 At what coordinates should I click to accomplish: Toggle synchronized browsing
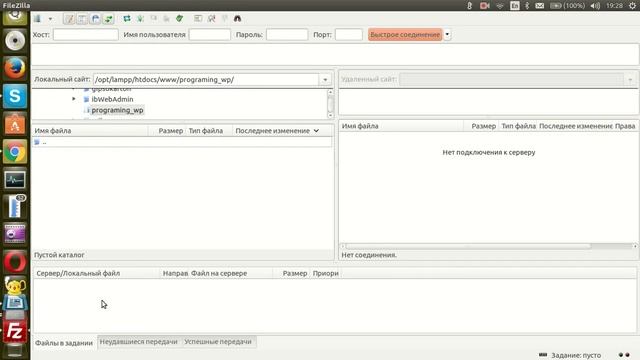(x=224, y=19)
